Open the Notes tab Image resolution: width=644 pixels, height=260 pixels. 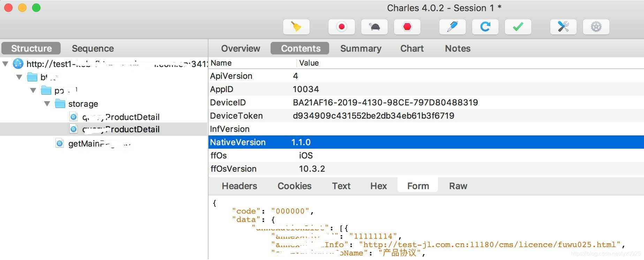coord(458,48)
